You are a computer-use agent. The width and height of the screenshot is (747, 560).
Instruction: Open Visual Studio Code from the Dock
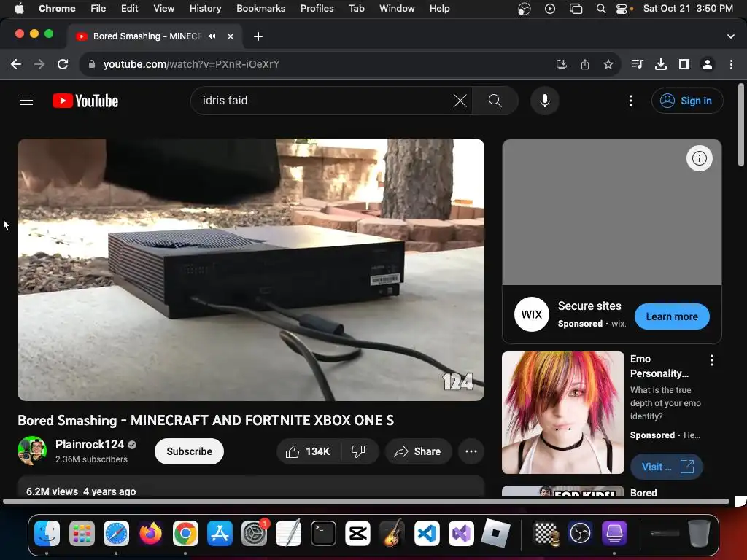pyautogui.click(x=426, y=533)
